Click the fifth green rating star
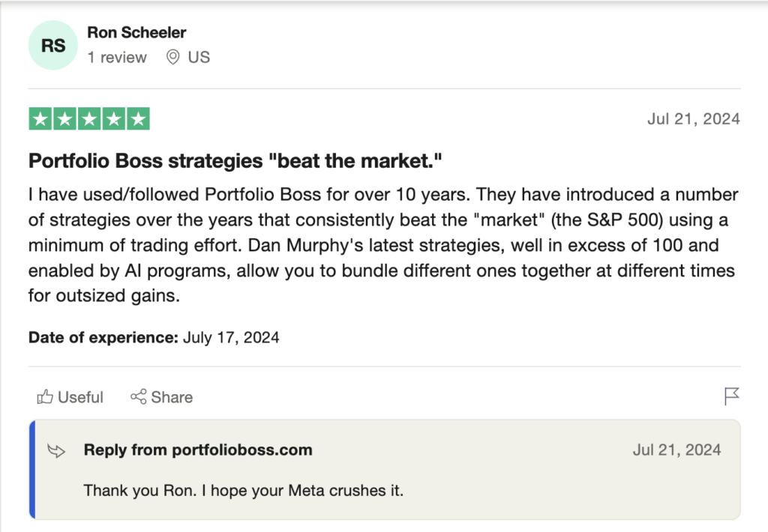The height and width of the screenshot is (532, 768). point(138,119)
